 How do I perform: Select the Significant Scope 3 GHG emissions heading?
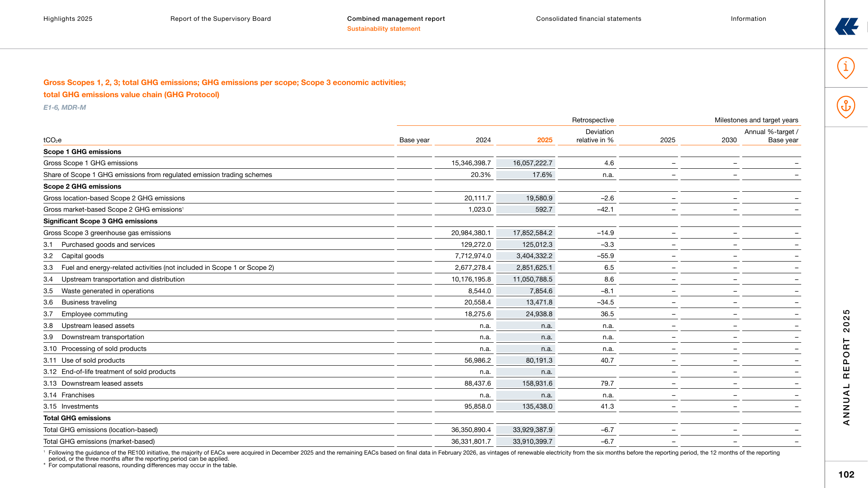coord(100,221)
